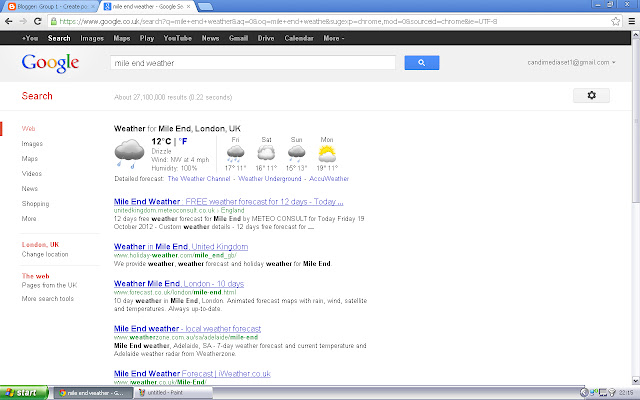
Task: Open Weather Mile End, London - 10 days result
Action: [x=179, y=283]
